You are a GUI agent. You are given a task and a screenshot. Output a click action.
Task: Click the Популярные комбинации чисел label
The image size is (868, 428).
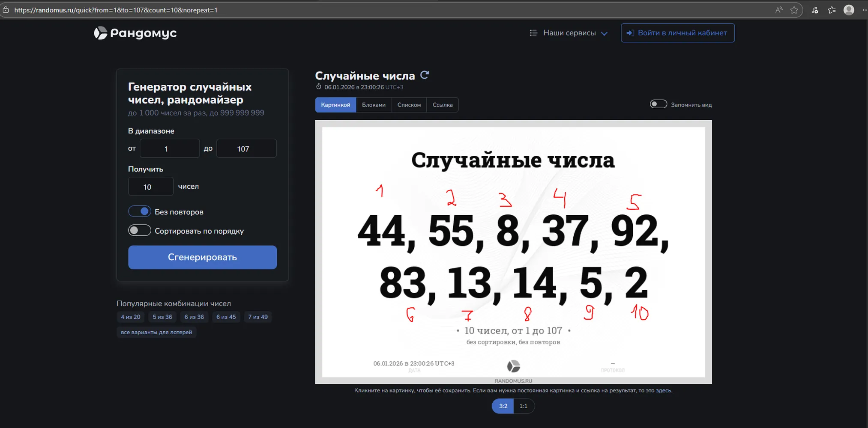[174, 303]
